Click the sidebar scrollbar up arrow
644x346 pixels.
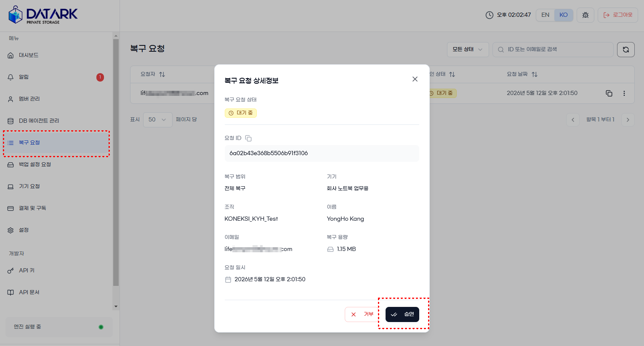click(x=116, y=36)
